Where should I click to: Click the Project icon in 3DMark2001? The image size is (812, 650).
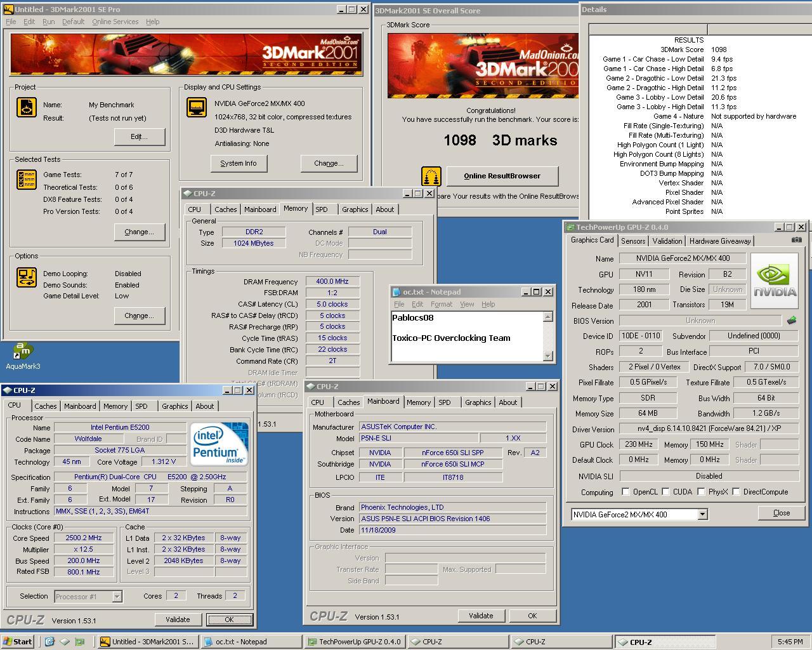(x=27, y=107)
